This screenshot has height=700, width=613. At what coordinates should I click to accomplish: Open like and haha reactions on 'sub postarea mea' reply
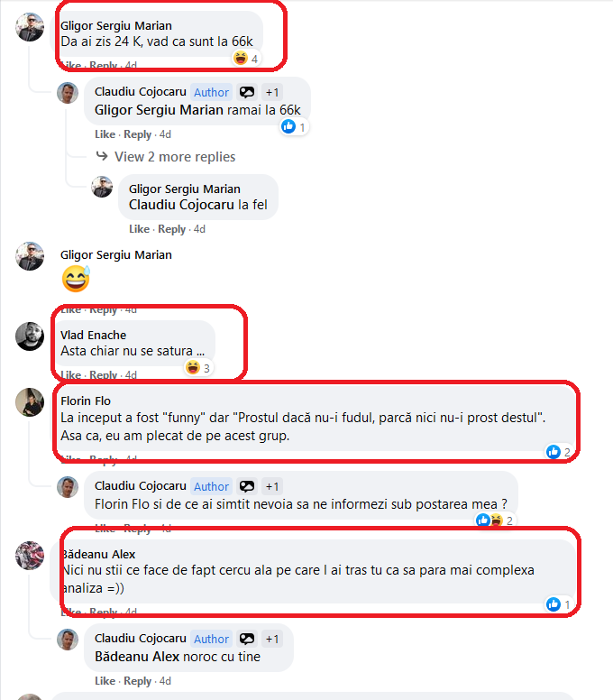tap(495, 520)
